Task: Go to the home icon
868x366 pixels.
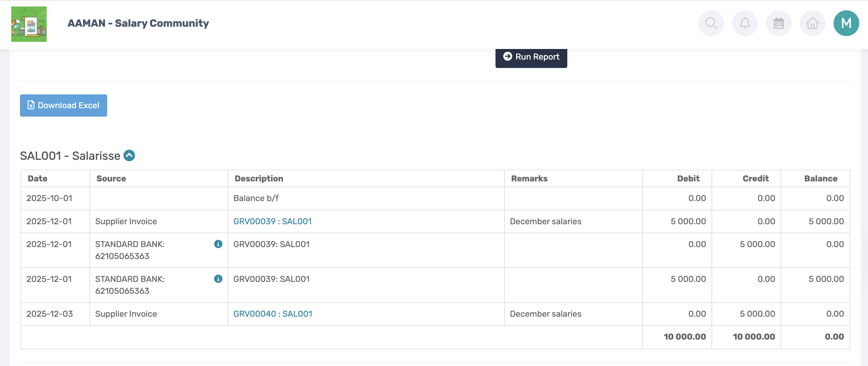Action: click(x=812, y=23)
